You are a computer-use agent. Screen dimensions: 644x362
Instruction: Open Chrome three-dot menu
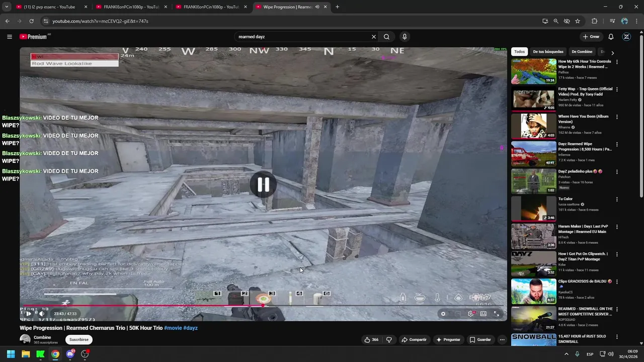[x=636, y=21]
